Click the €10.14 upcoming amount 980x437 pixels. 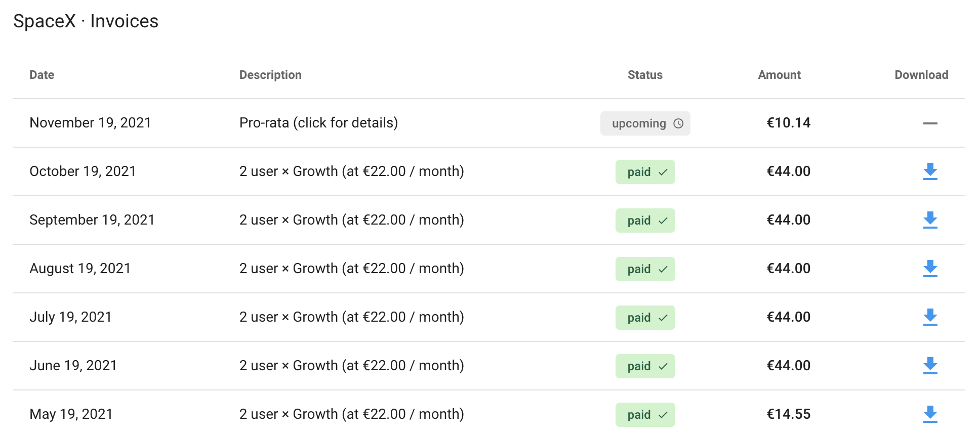789,123
